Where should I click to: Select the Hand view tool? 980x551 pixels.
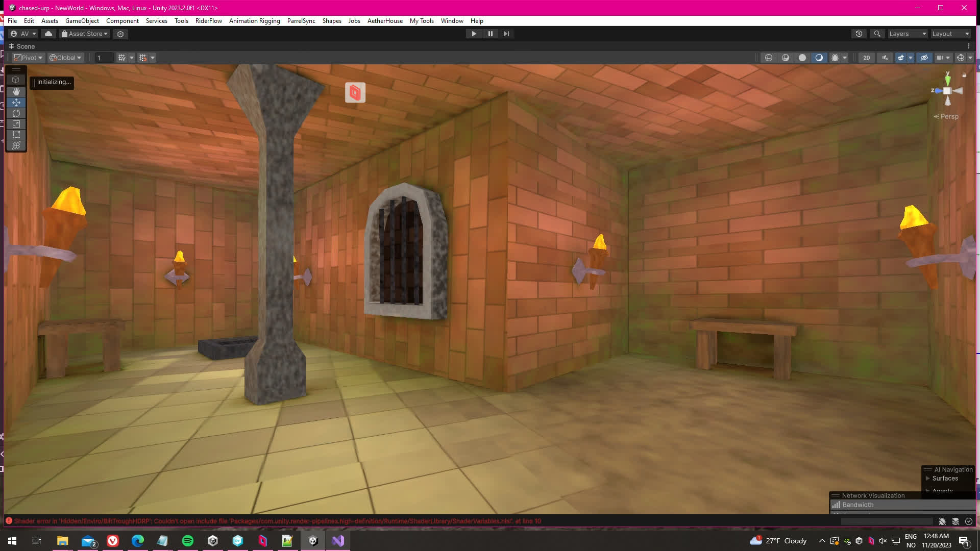16,91
